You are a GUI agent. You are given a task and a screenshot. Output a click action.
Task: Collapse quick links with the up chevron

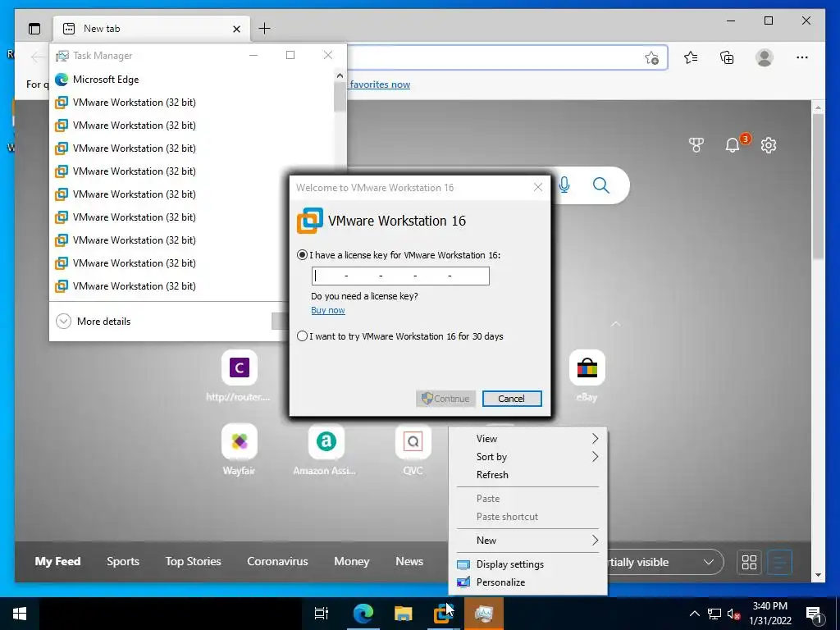point(616,324)
